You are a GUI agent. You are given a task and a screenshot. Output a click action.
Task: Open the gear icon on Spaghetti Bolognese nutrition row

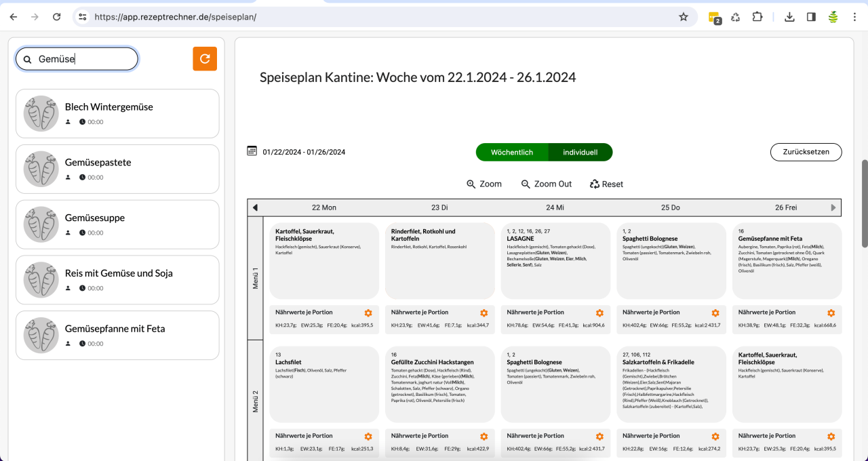(715, 313)
